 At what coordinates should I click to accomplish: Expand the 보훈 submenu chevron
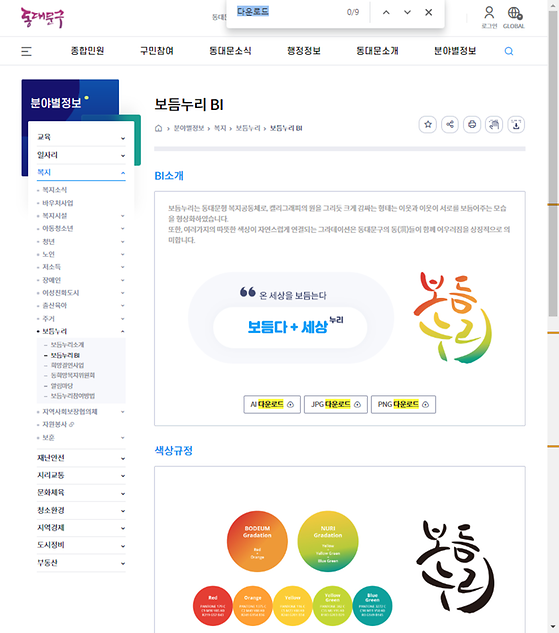123,438
